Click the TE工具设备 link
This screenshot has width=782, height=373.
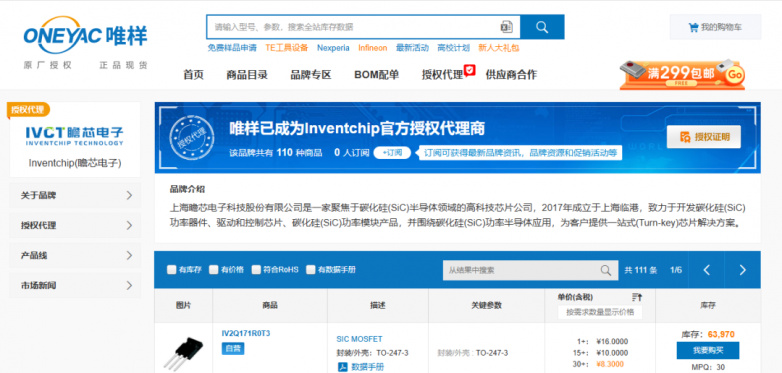287,48
